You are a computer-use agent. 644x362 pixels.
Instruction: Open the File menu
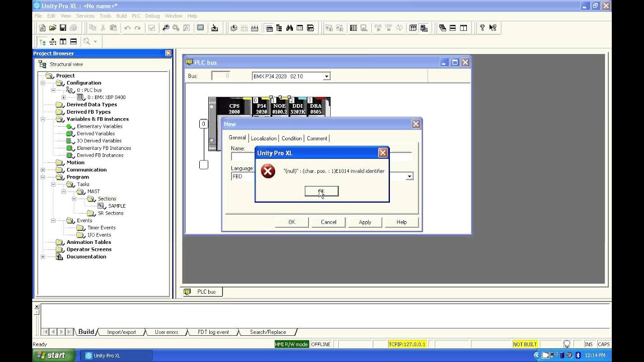pyautogui.click(x=38, y=16)
